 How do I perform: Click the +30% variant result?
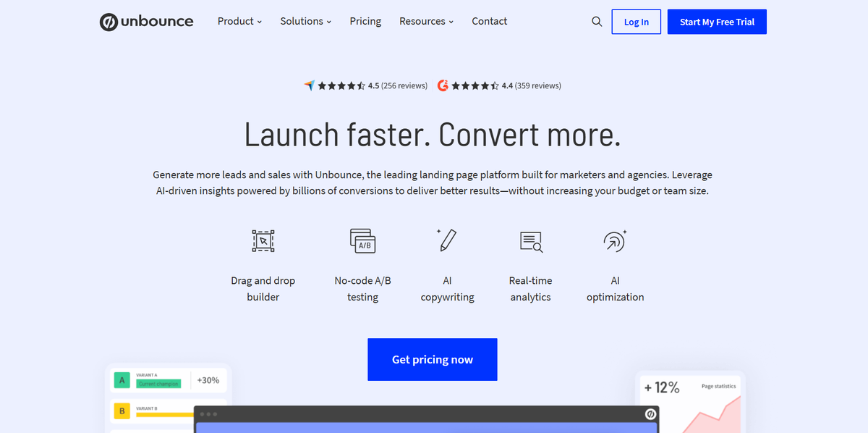[x=208, y=380]
